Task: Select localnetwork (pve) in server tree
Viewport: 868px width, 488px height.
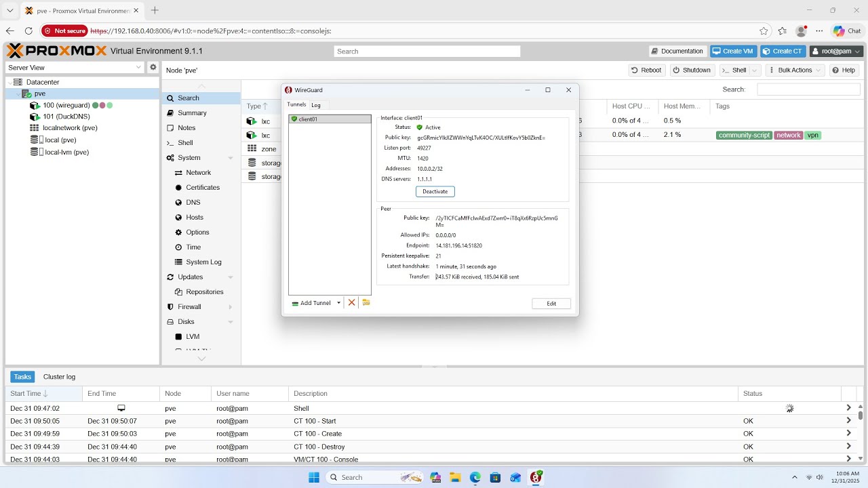Action: (71, 127)
